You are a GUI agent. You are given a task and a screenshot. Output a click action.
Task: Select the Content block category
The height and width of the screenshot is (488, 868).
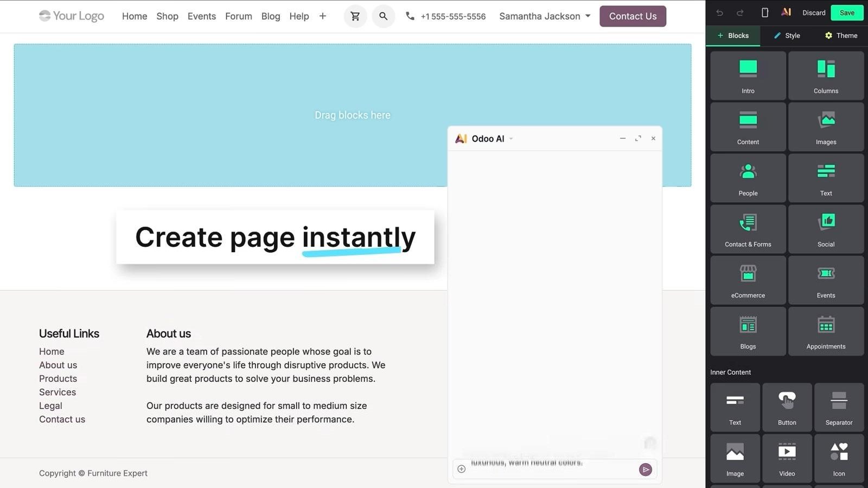pos(748,127)
